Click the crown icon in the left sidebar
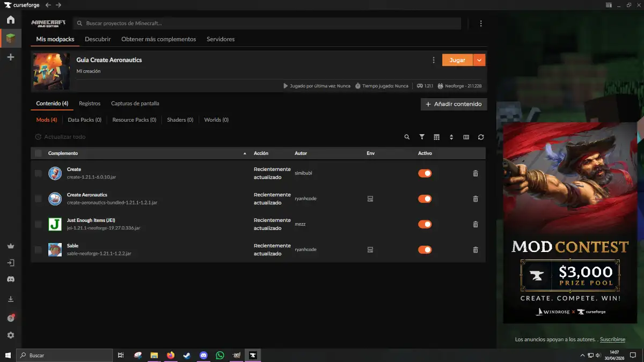The image size is (644, 362). point(11,246)
